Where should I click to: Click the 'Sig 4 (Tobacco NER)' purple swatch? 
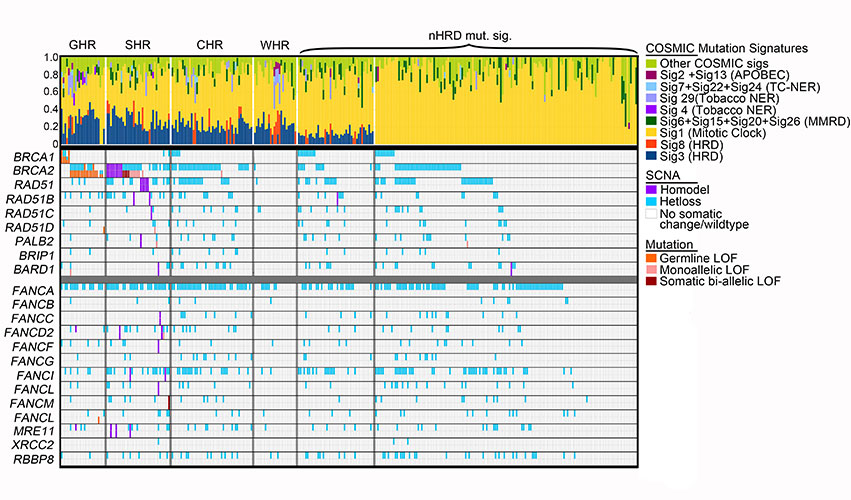651,110
